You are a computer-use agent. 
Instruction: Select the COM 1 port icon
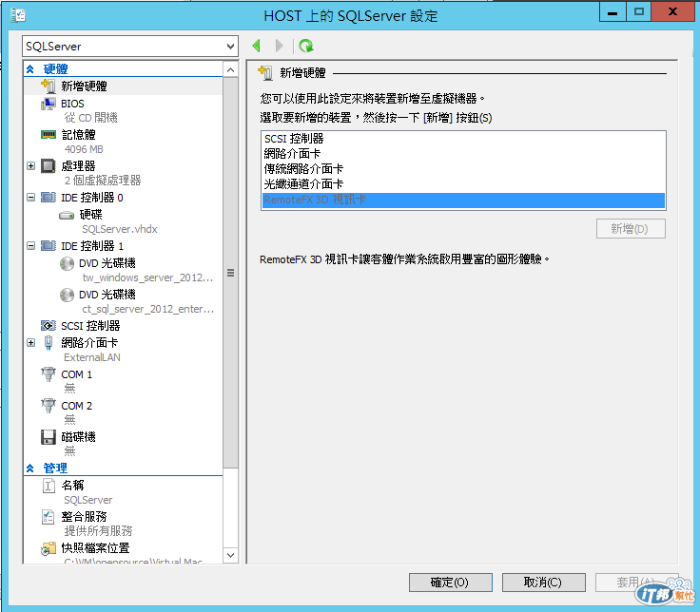[x=49, y=374]
